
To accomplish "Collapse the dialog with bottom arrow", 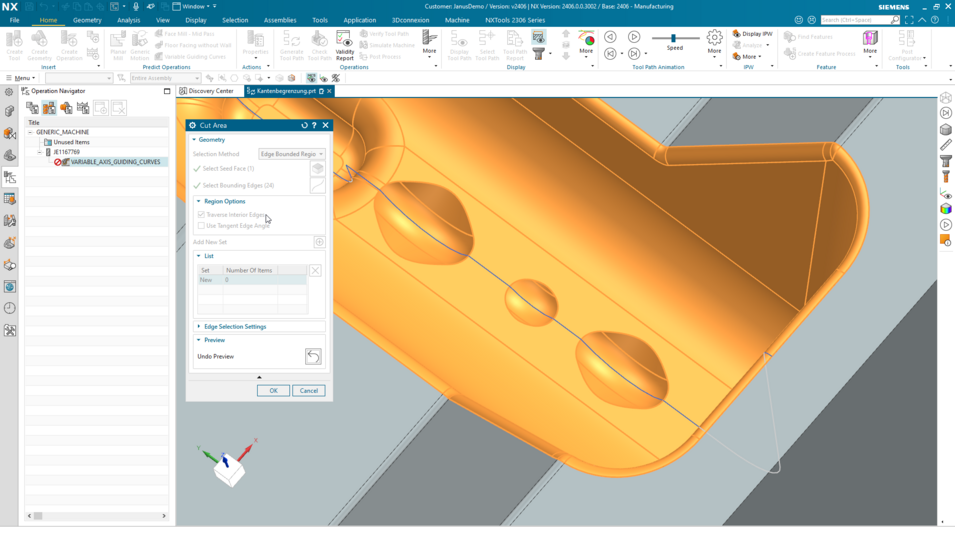I will (259, 377).
